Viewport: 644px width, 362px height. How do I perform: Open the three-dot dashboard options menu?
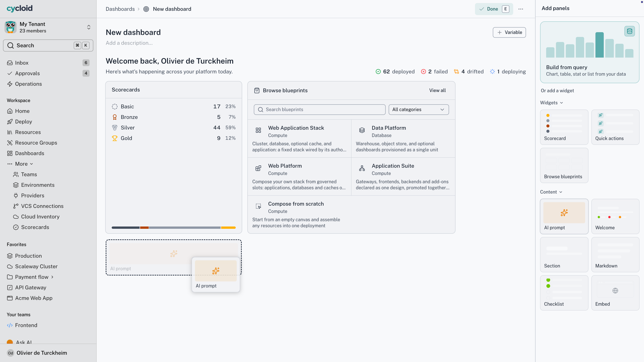point(521,9)
